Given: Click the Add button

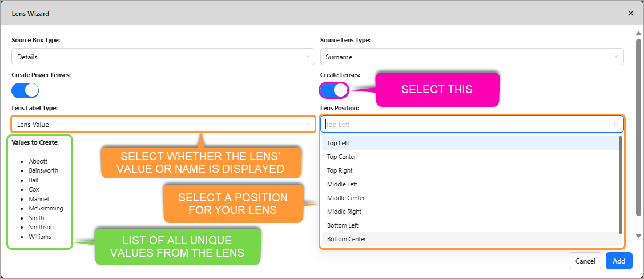Looking at the screenshot, I should (x=619, y=261).
